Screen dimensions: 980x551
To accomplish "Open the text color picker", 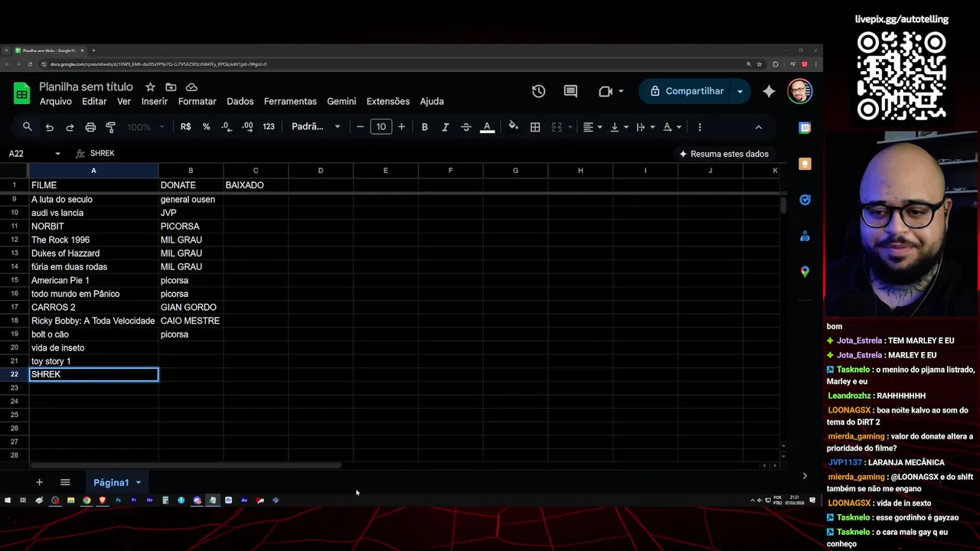I will tap(487, 127).
